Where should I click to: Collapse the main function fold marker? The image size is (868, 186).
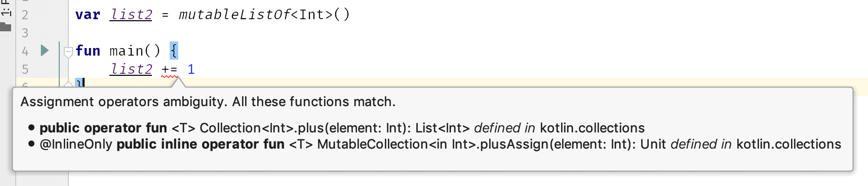click(x=68, y=52)
